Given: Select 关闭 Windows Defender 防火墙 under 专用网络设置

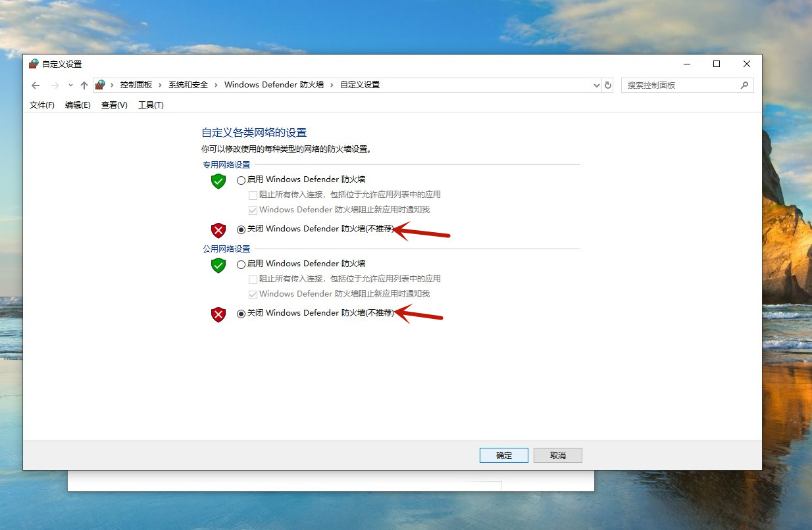Looking at the screenshot, I should point(241,229).
